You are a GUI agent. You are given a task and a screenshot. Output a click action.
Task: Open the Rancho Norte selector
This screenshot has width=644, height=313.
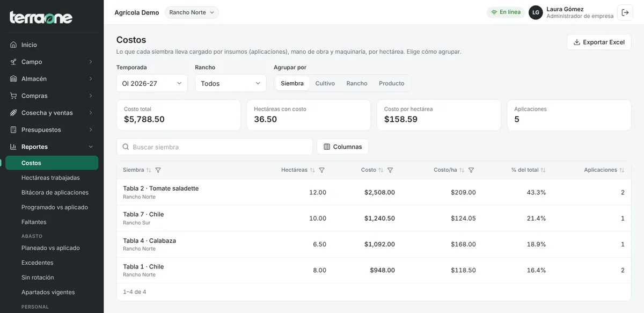[192, 12]
